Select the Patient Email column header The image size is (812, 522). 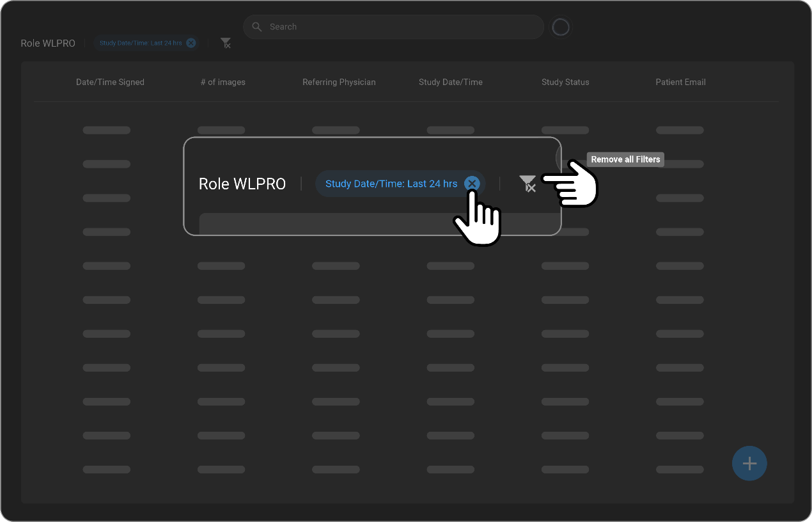(x=680, y=82)
